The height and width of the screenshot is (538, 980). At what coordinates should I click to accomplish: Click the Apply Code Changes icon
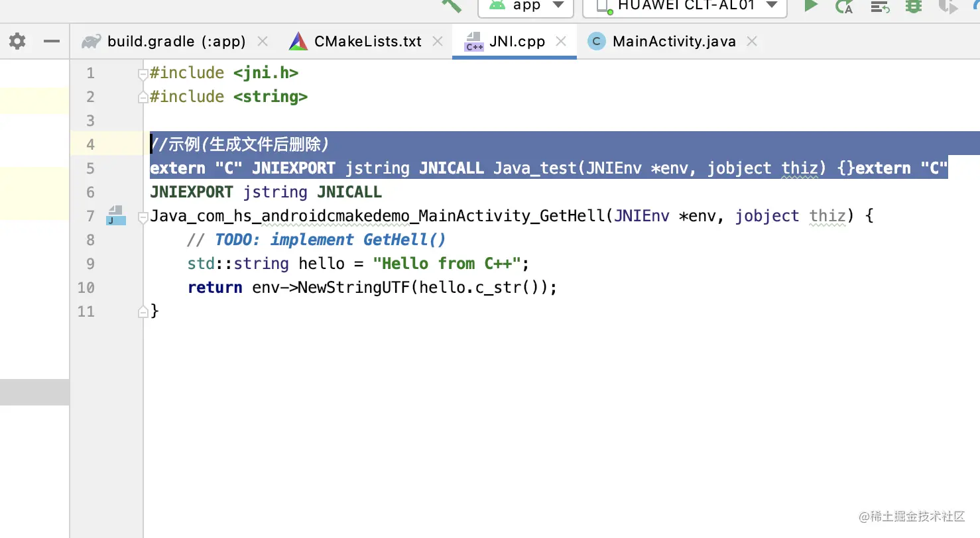(880, 7)
